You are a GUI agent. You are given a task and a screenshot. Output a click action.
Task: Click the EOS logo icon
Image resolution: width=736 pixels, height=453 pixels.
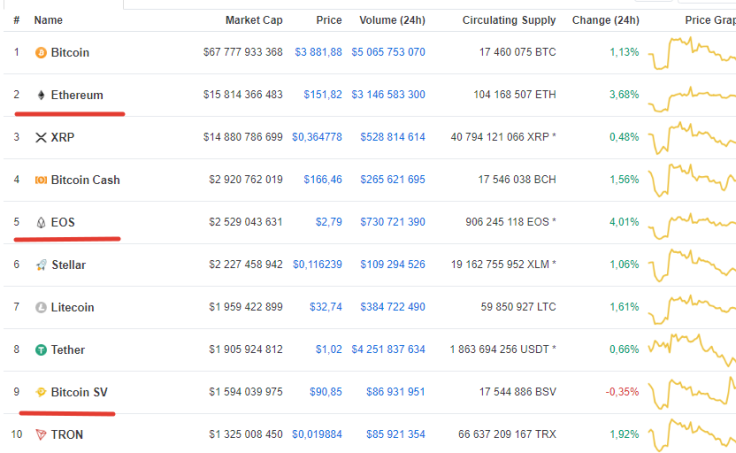click(x=41, y=223)
